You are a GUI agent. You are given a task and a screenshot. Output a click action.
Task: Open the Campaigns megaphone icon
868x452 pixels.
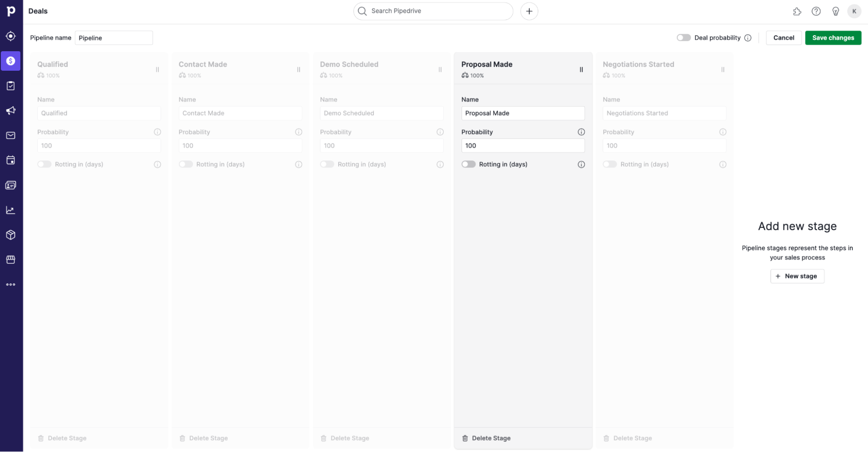coord(11,110)
